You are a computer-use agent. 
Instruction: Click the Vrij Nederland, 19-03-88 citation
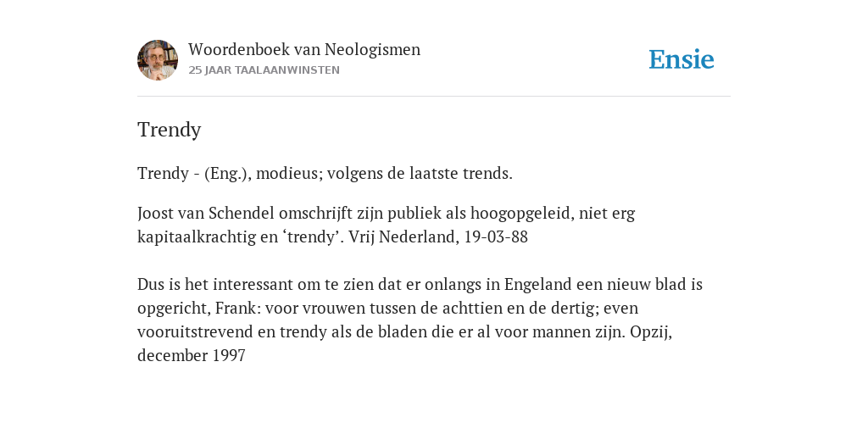coord(438,237)
